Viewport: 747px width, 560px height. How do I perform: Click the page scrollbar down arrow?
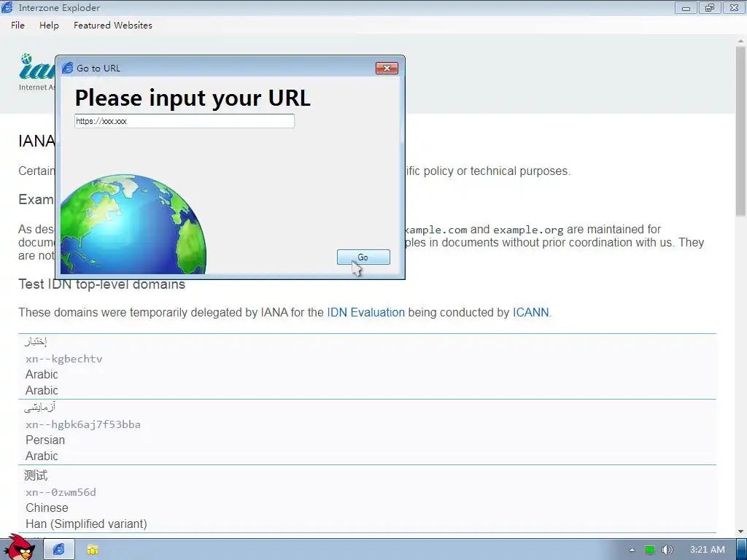(740, 532)
